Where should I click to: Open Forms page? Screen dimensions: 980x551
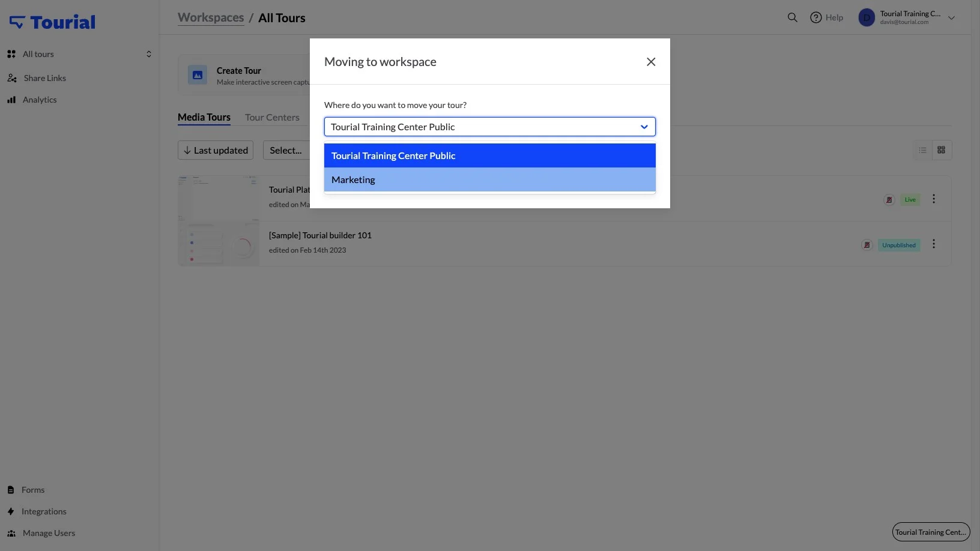33,490
